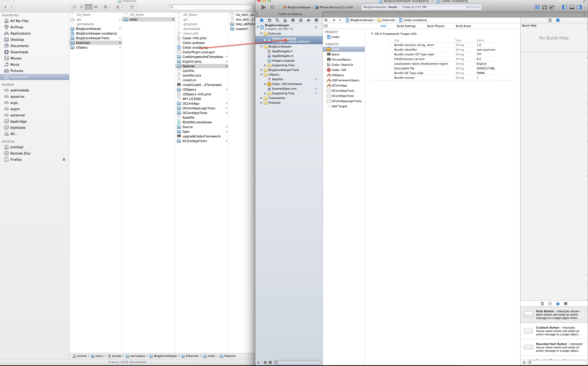
Task: Toggle the Debug area visibility
Action: tap(572, 7)
